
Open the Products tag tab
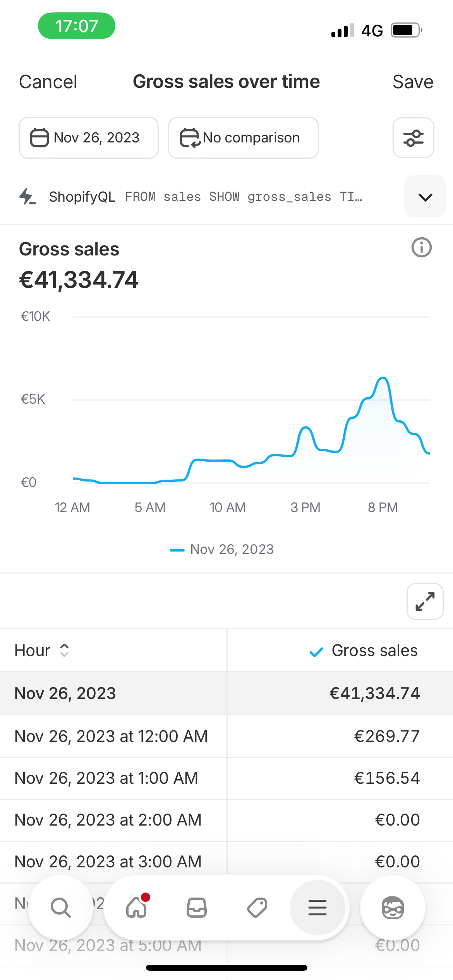(x=257, y=908)
